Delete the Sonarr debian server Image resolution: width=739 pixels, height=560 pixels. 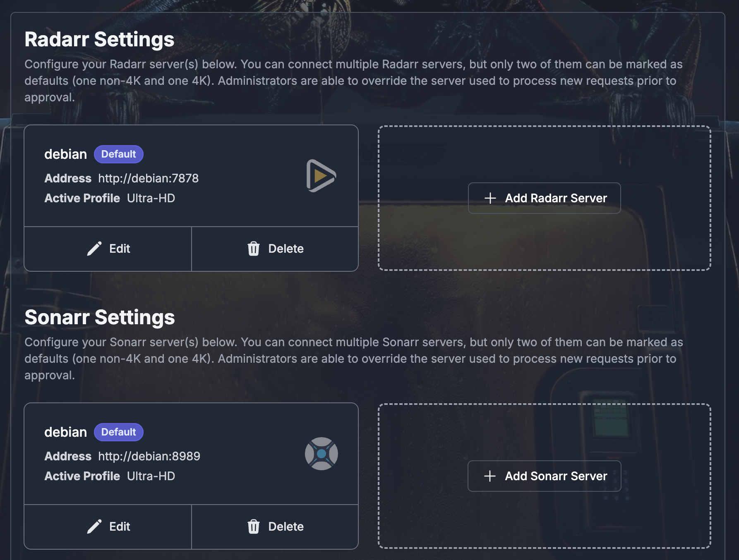point(275,527)
